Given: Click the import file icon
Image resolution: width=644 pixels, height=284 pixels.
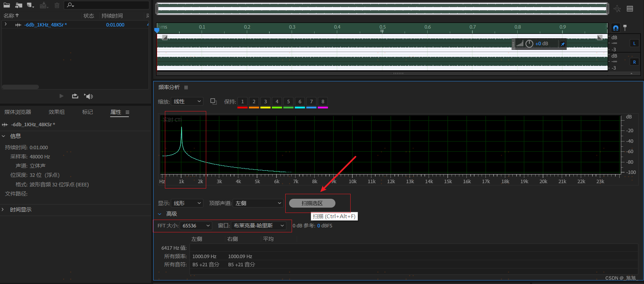Looking at the screenshot, I should pyautogui.click(x=19, y=5).
